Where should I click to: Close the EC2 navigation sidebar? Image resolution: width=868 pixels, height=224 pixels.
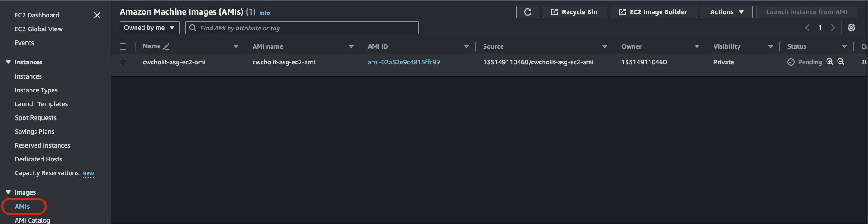click(97, 15)
